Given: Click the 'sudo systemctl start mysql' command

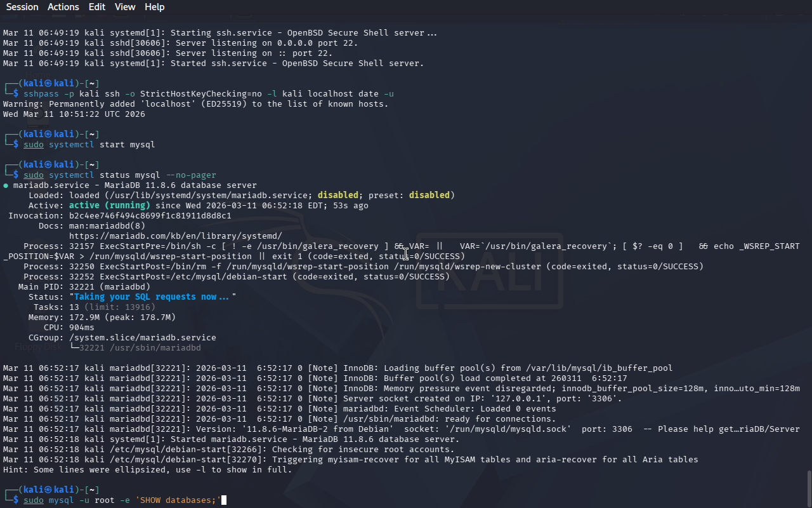Looking at the screenshot, I should pos(89,145).
